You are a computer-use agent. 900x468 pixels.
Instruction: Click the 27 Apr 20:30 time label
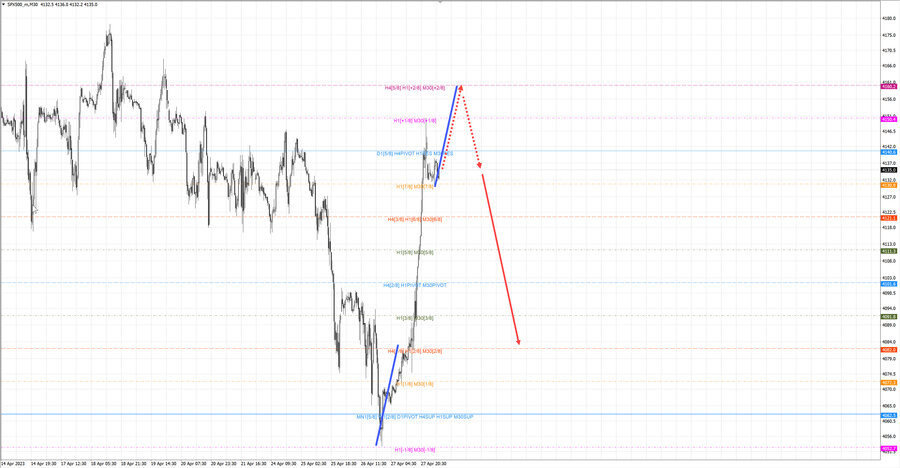pyautogui.click(x=433, y=463)
